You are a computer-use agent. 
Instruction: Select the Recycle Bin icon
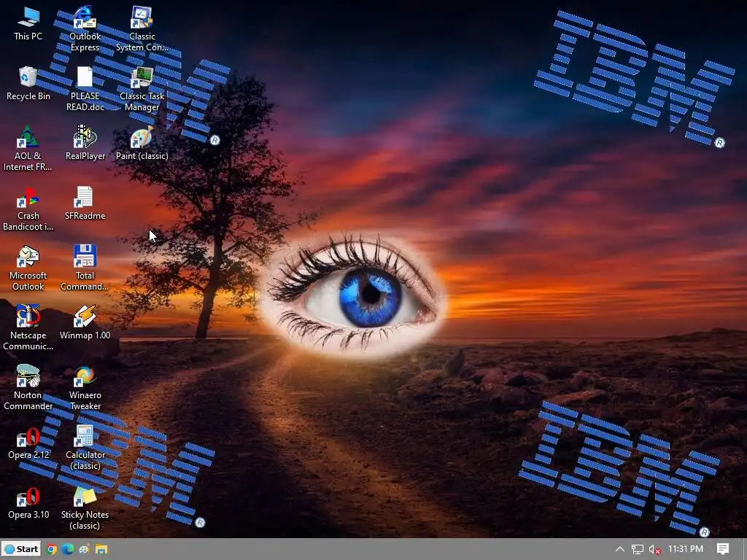[x=28, y=84]
